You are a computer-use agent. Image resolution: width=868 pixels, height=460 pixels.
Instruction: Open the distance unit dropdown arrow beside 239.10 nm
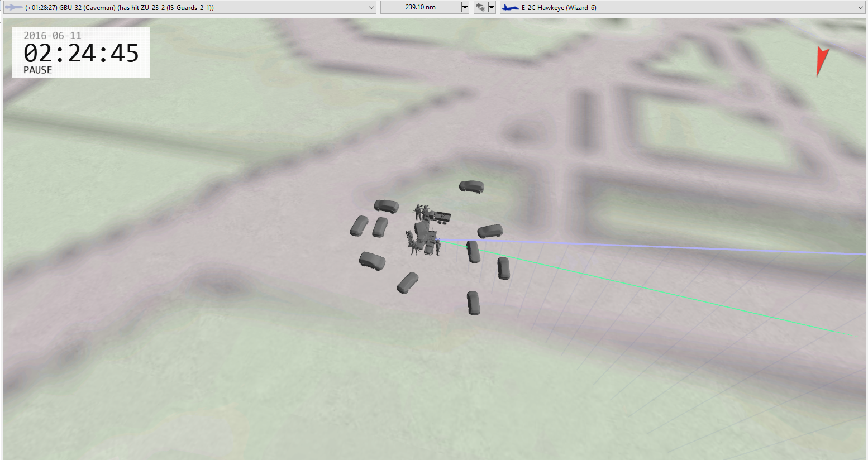465,7
